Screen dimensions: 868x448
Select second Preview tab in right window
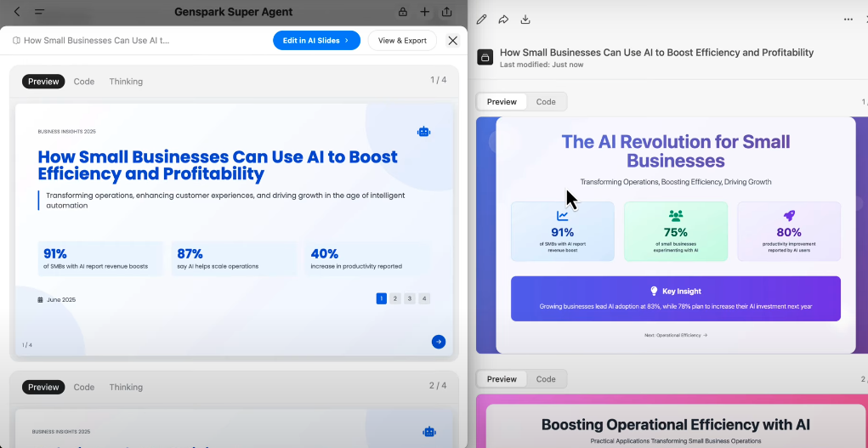point(502,379)
